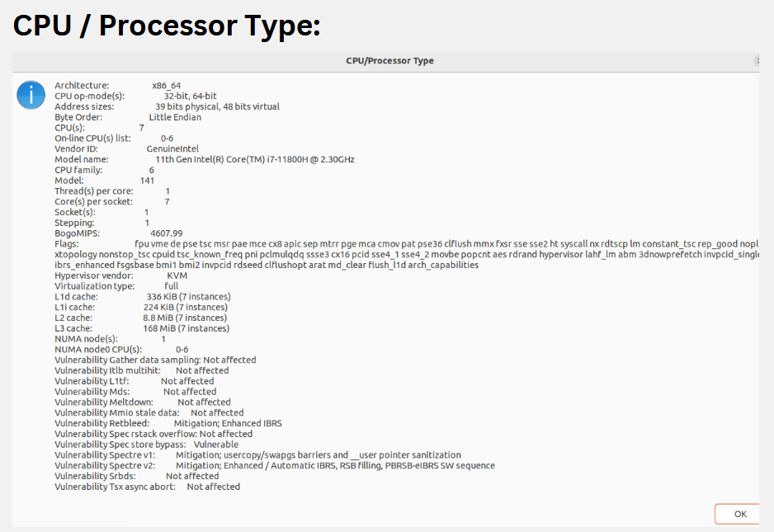Screen dimensions: 774x532
Task: Click the Virtualization type full value
Action: coord(172,286)
